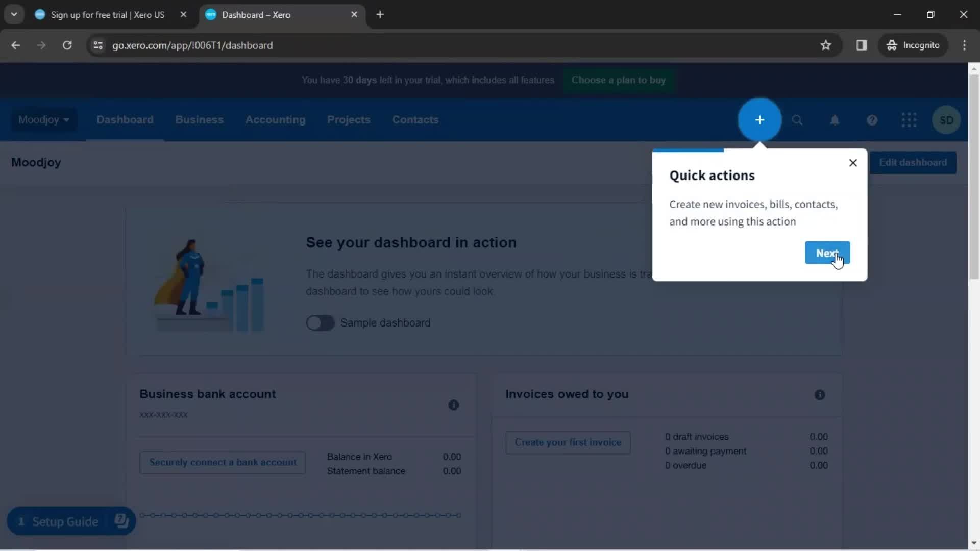Open the SD user avatar menu

click(x=946, y=120)
